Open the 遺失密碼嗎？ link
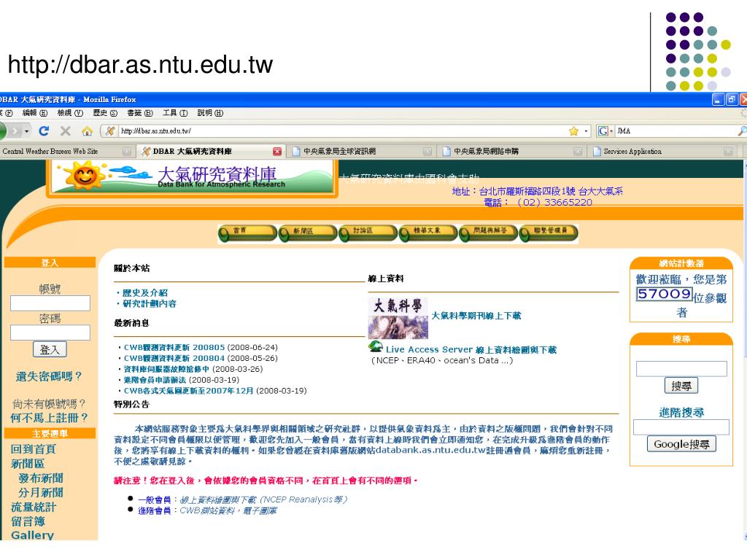This screenshot has width=747, height=560. 49,376
